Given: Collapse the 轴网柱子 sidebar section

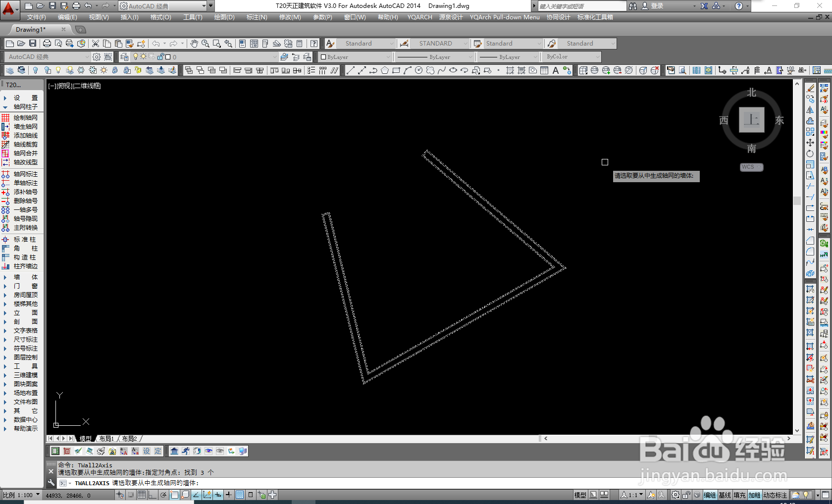Looking at the screenshot, I should 22,107.
